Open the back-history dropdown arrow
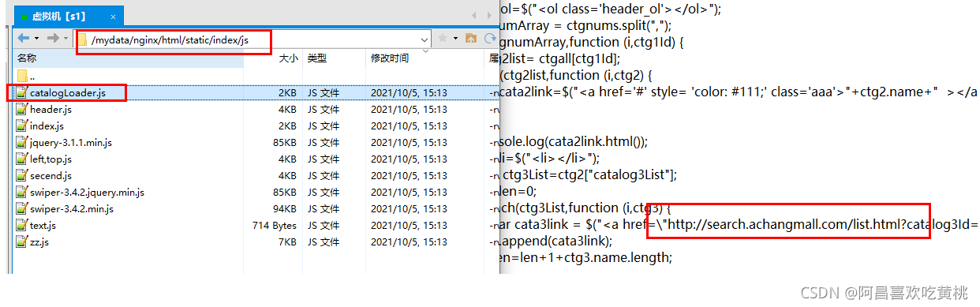 click(x=36, y=38)
